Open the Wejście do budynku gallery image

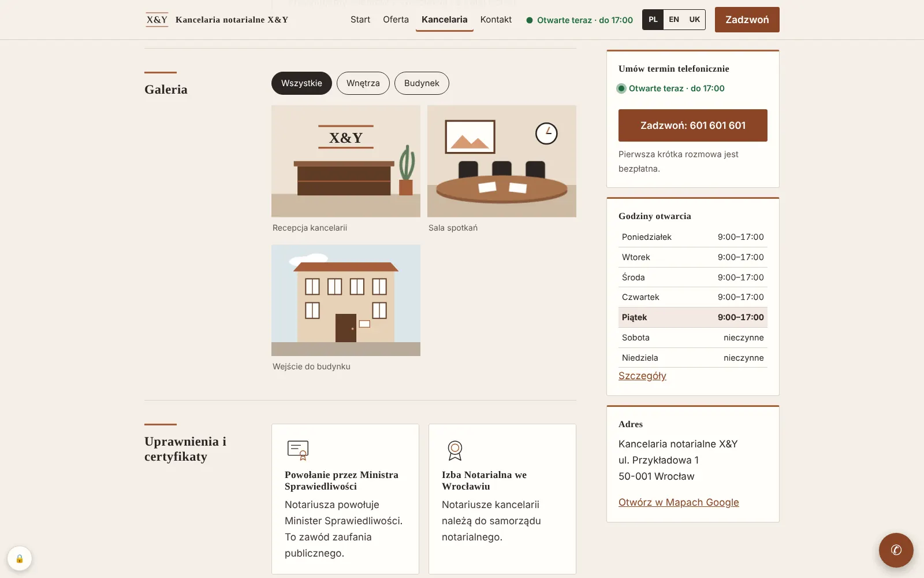click(x=346, y=300)
